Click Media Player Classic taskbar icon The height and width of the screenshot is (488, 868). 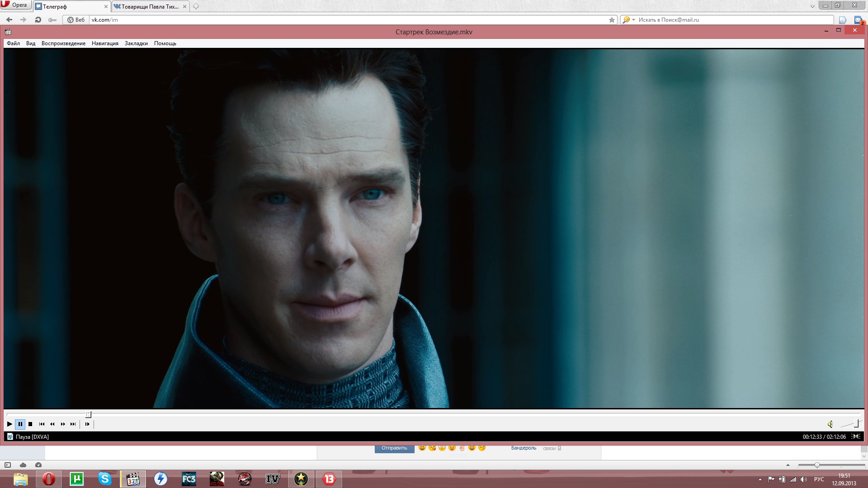(x=132, y=479)
